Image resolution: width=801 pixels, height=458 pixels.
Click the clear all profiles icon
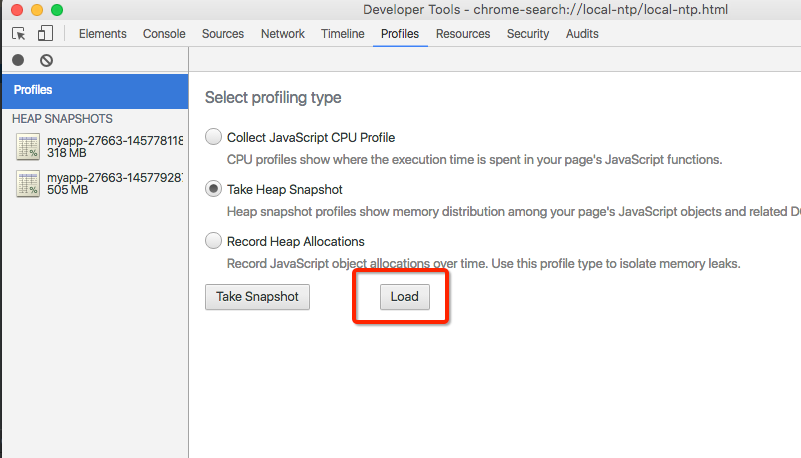click(46, 60)
